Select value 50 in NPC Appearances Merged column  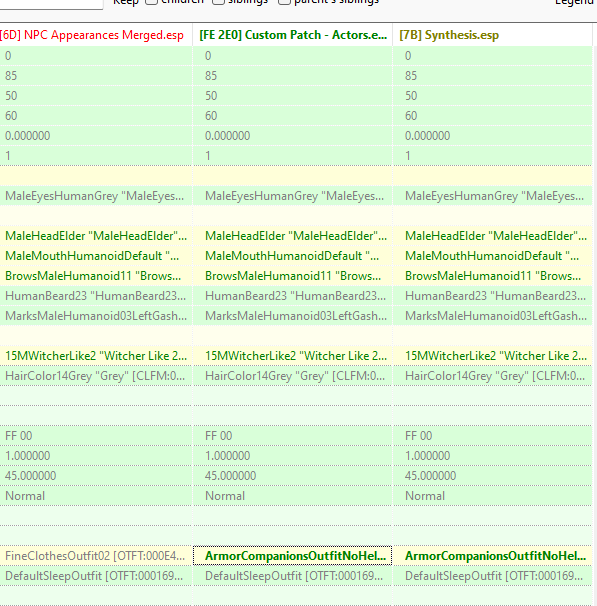96,96
